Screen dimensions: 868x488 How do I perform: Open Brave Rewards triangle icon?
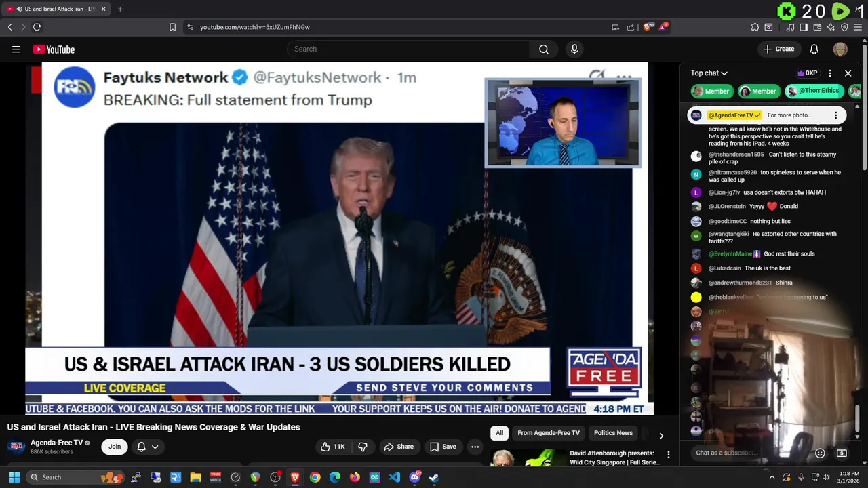point(663,27)
